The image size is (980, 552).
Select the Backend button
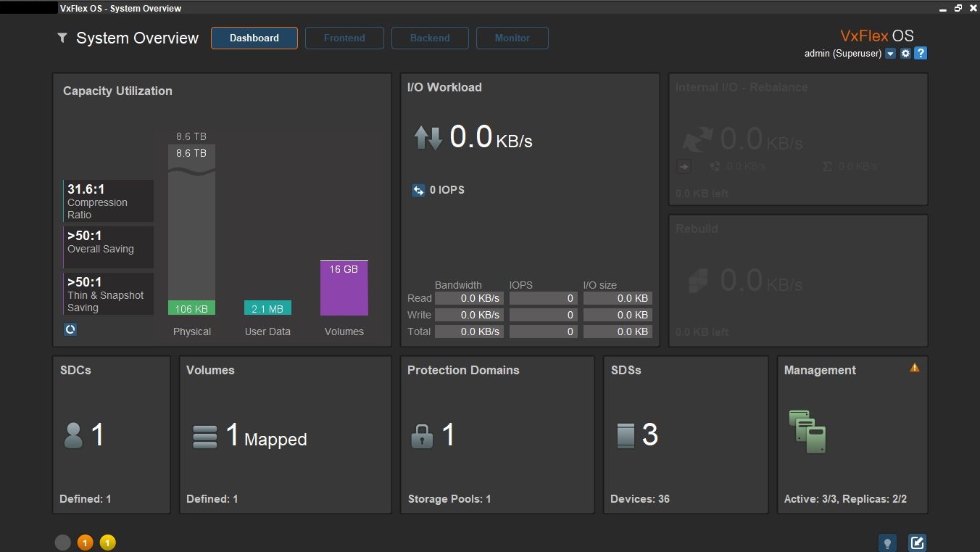430,38
